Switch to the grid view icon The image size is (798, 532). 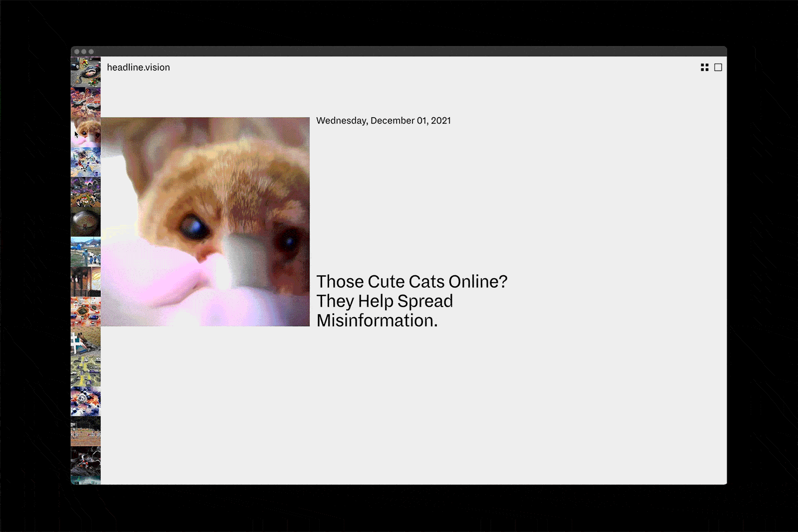[x=704, y=67]
